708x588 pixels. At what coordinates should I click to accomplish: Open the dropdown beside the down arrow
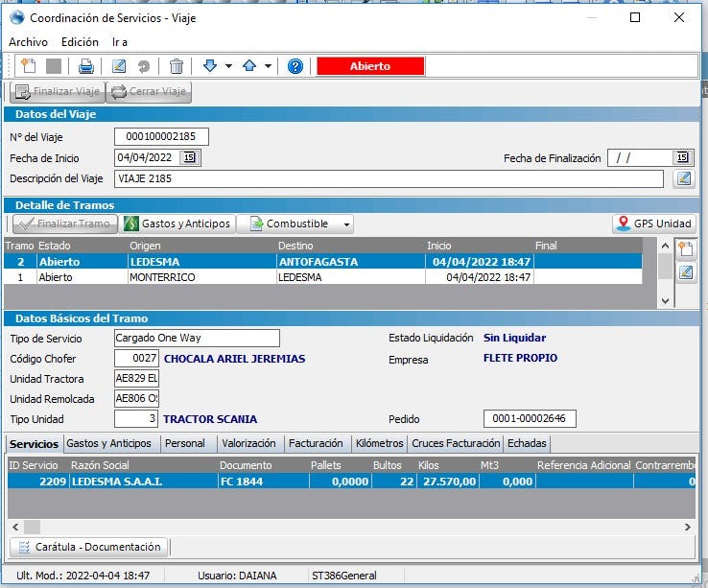coord(228,66)
